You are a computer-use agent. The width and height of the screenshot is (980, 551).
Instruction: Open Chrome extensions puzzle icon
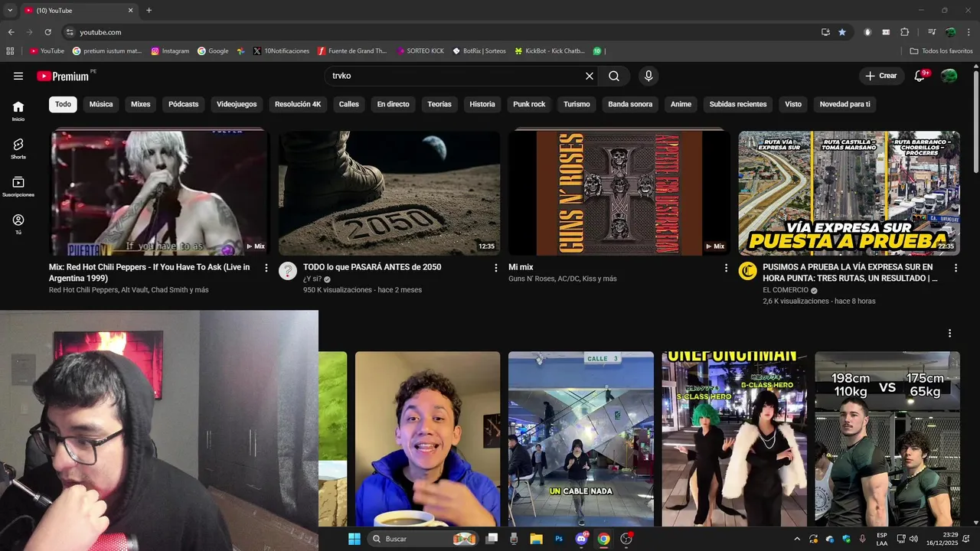coord(904,32)
